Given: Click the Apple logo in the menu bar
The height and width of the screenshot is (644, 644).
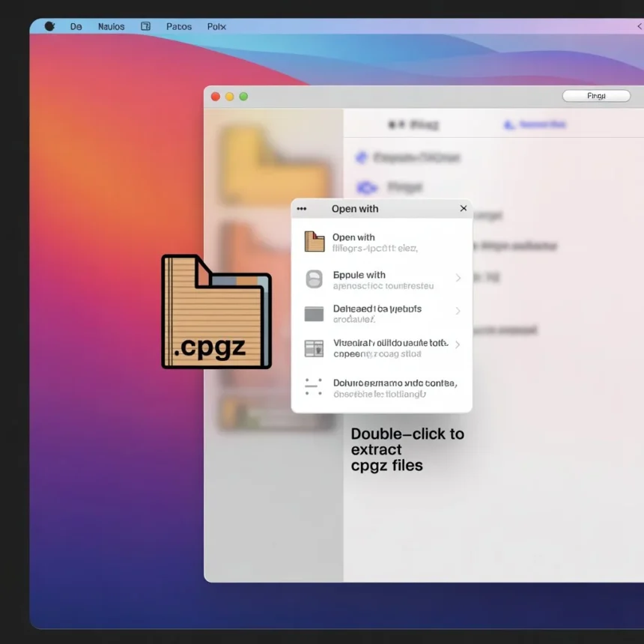Looking at the screenshot, I should point(49,25).
